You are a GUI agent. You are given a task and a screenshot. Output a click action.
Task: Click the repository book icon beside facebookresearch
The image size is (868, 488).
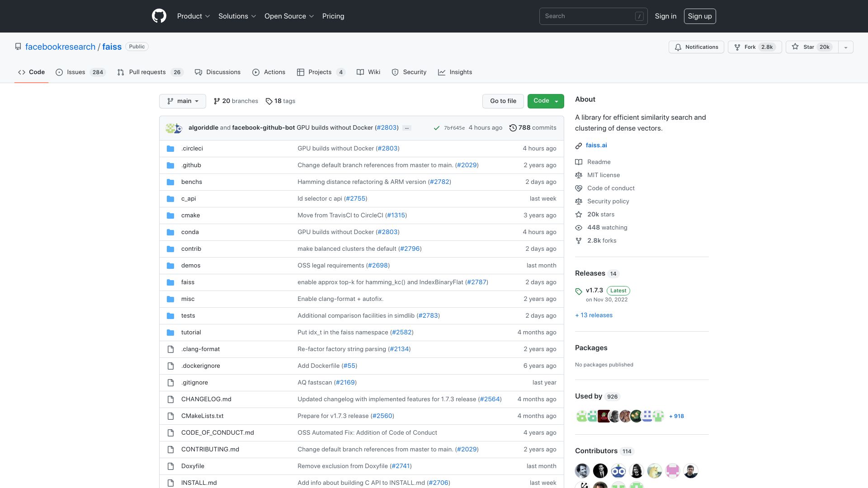point(18,47)
